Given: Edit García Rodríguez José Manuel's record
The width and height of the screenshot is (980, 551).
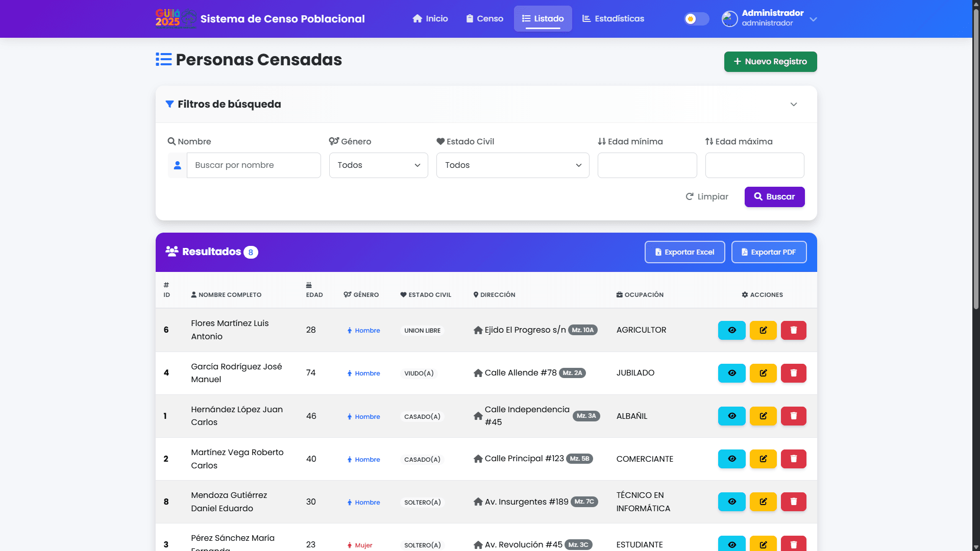Looking at the screenshot, I should [x=763, y=373].
